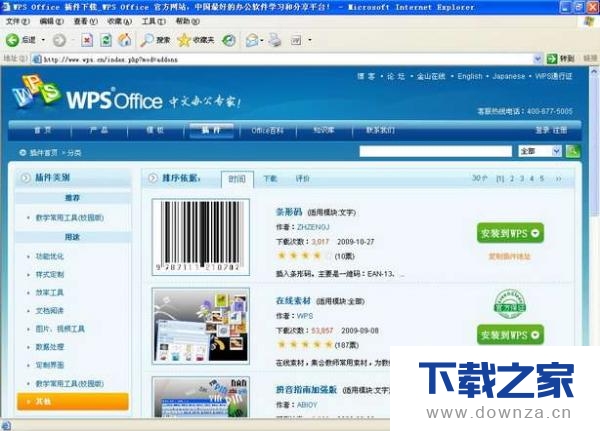Viewport: 600px width, 431px height.
Task: Select the 模板 navigation tab
Action: point(155,130)
